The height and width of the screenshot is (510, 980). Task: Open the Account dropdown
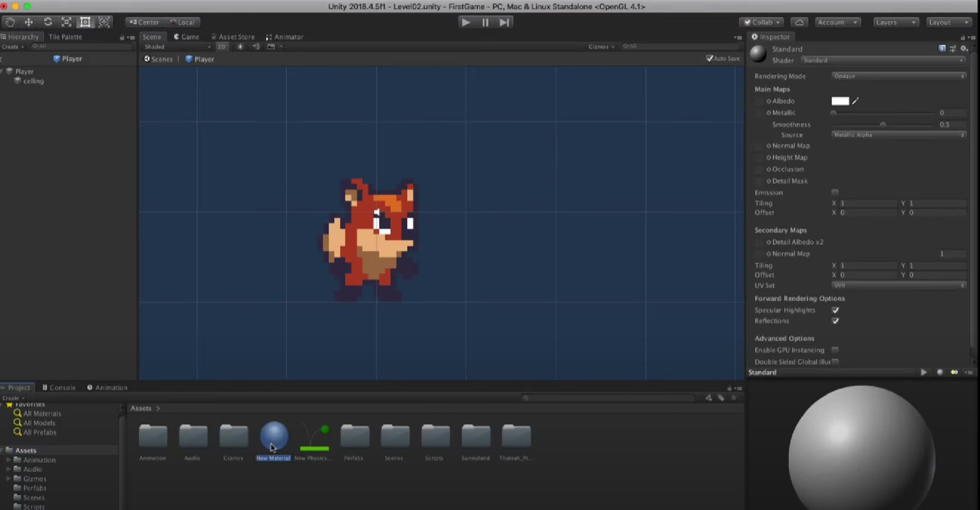tap(837, 22)
